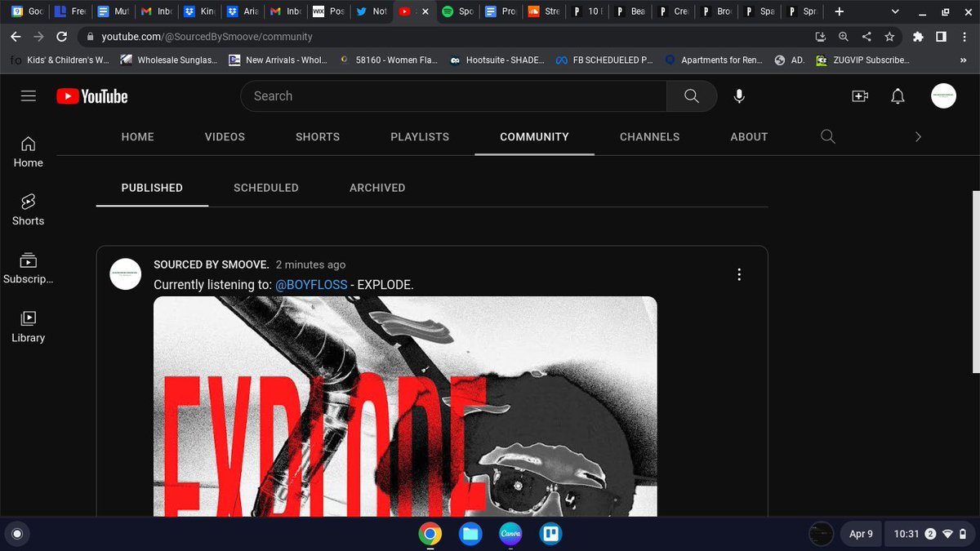Select the COMMUNITY tab
The height and width of the screenshot is (551, 980).
pyautogui.click(x=534, y=136)
